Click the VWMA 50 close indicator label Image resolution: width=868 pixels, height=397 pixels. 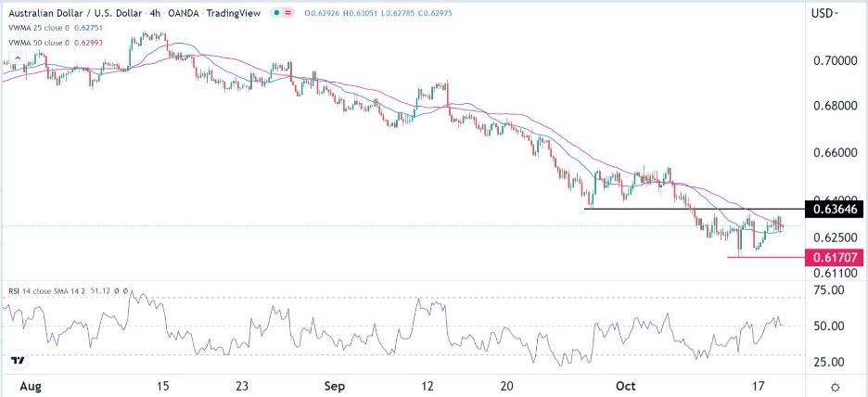(x=39, y=42)
